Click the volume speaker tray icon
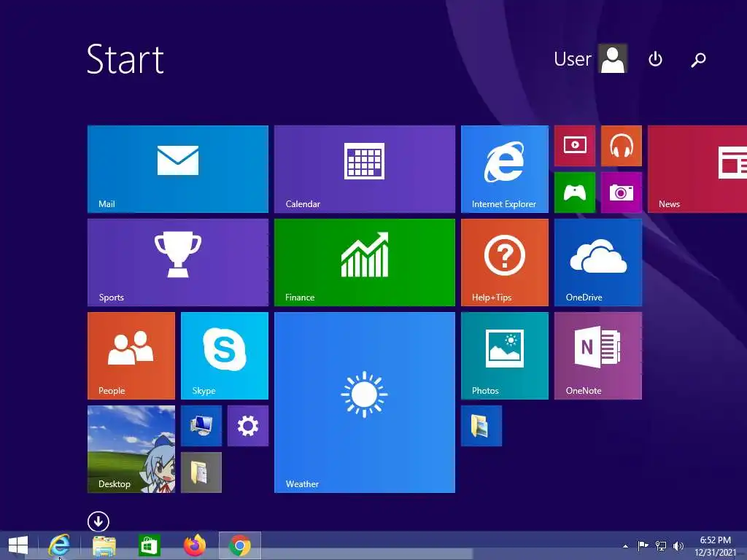This screenshot has height=560, width=747. click(x=678, y=545)
